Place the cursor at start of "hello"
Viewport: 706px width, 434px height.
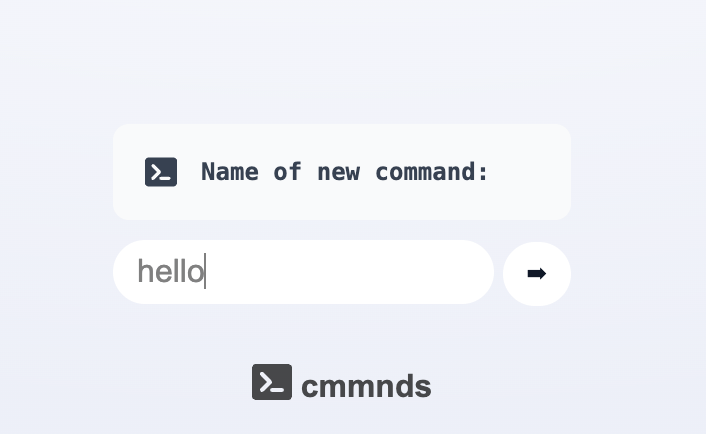click(x=138, y=272)
